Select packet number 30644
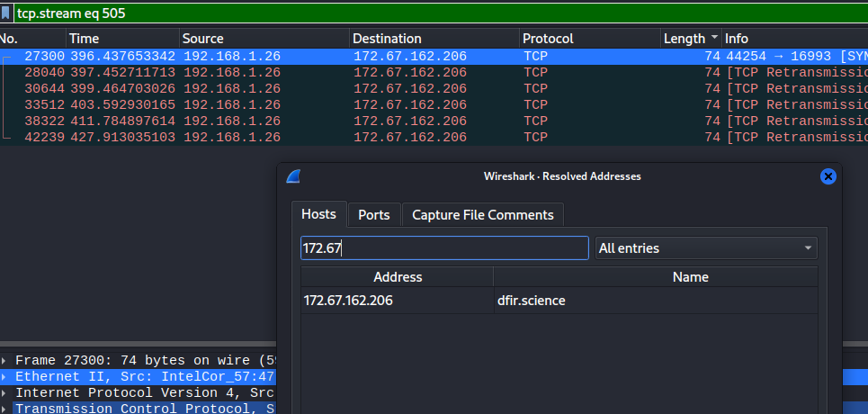The width and height of the screenshot is (868, 414). 434,89
